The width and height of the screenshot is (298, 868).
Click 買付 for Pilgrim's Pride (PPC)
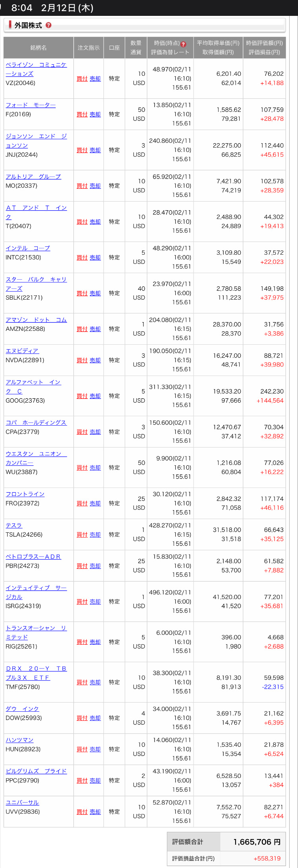82,780
